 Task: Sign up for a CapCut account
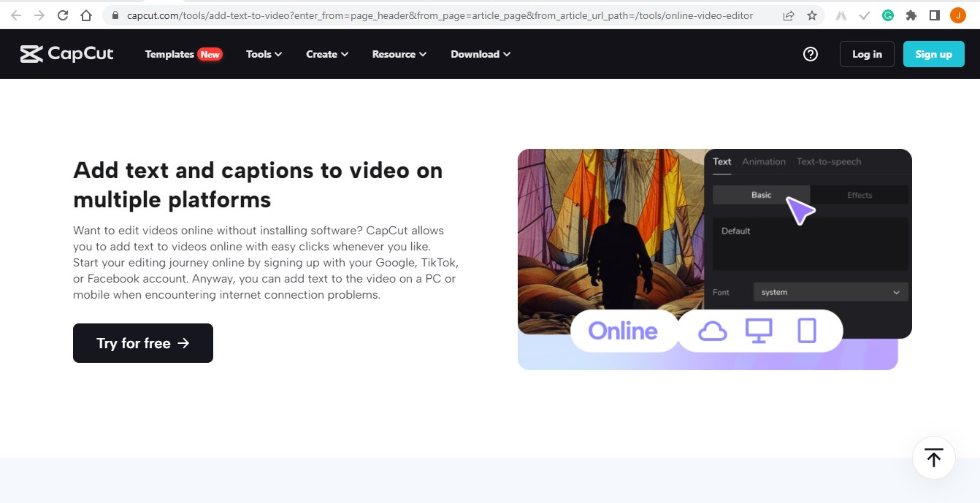point(933,53)
